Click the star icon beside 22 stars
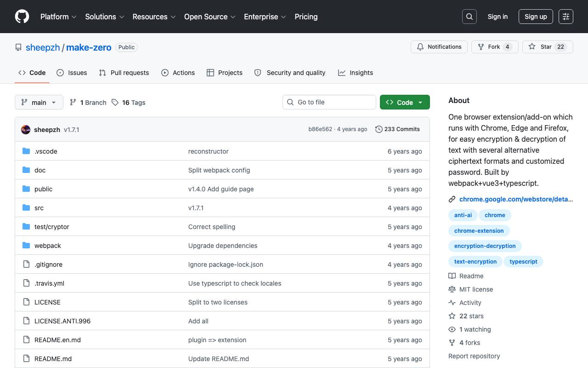This screenshot has width=588, height=368. [x=452, y=316]
